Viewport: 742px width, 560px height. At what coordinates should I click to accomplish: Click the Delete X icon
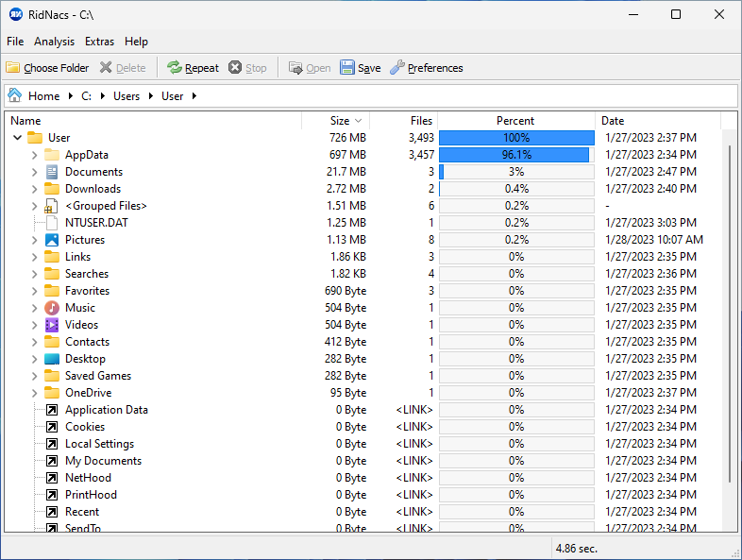pos(106,68)
